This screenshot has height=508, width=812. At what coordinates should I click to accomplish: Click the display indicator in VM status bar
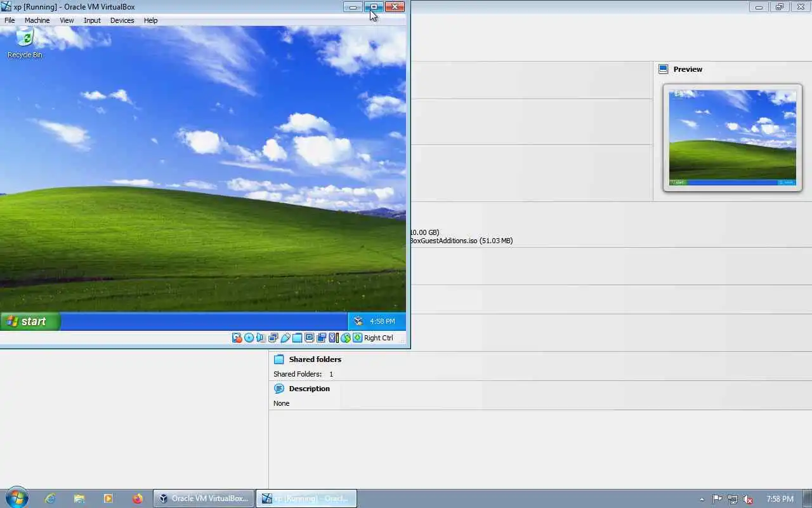point(309,338)
